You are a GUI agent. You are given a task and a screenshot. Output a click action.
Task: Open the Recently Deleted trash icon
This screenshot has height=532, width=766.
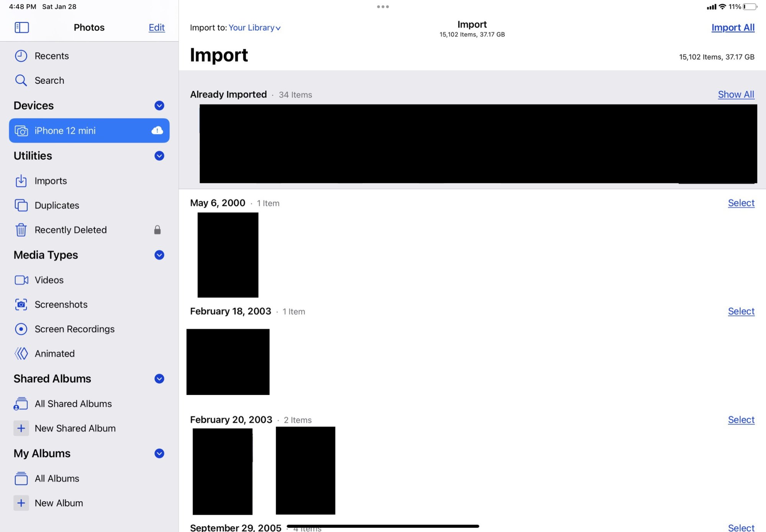[21, 230]
